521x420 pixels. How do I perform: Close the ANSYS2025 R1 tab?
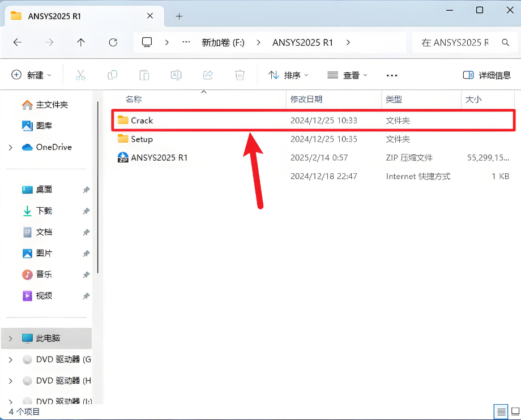150,16
